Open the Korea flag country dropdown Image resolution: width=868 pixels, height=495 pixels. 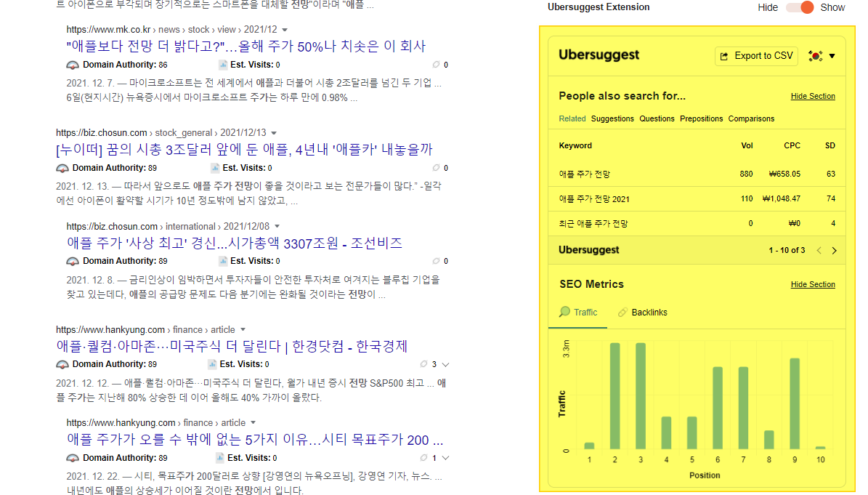click(x=822, y=56)
